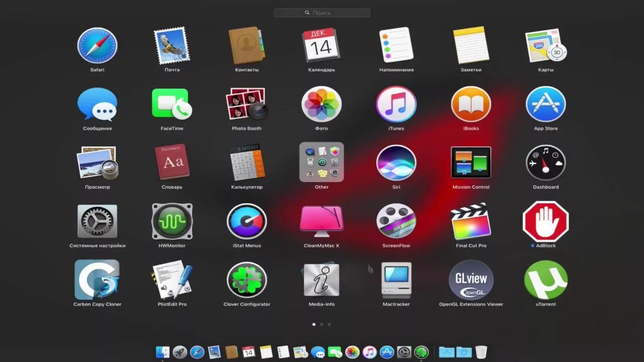The image size is (644, 362).
Task: Launch the Напоминания app in Launchpad
Action: coord(396,46)
